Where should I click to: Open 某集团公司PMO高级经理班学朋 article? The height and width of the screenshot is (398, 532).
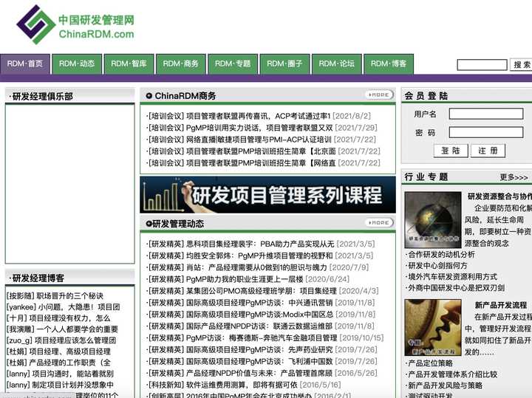tap(262, 291)
